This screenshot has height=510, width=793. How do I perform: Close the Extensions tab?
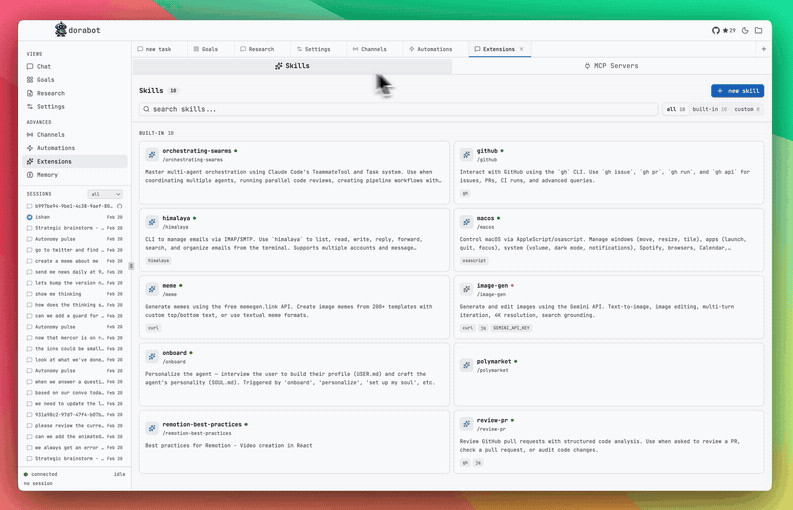[x=521, y=49]
